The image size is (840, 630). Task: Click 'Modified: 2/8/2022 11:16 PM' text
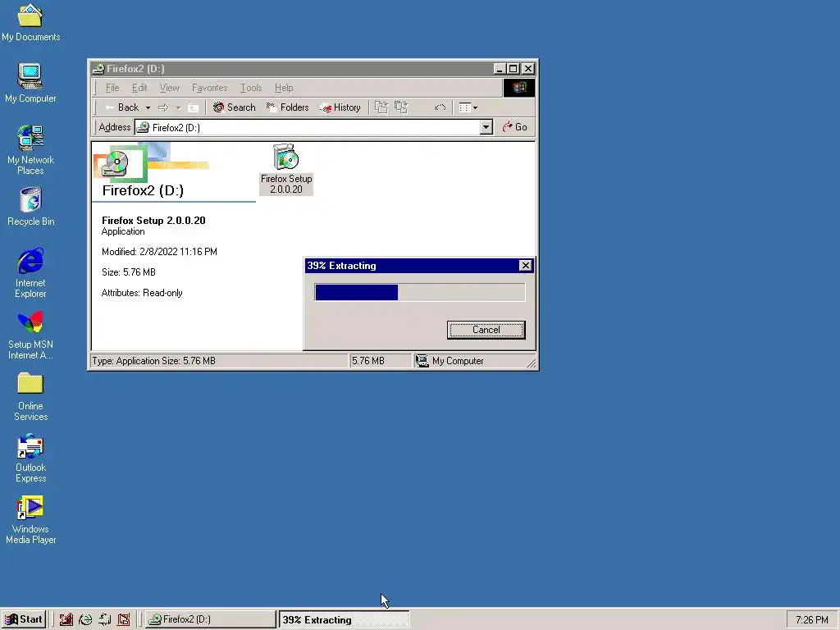(159, 252)
